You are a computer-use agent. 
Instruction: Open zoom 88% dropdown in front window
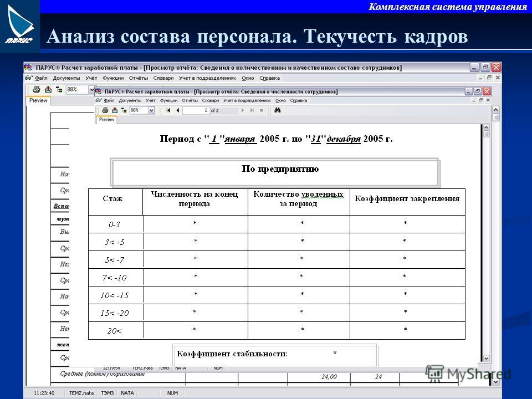151,110
